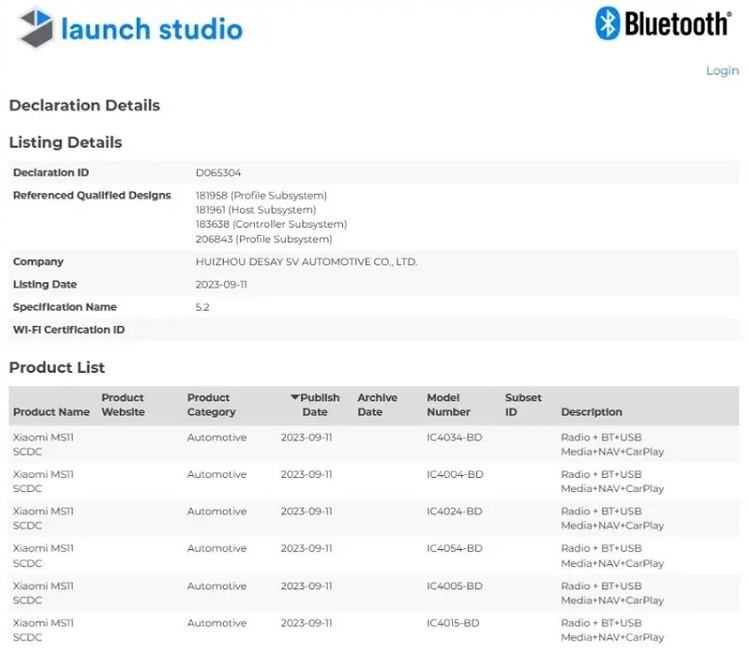Click the Referenced Qualified Designs label
Viewport: 750px width, 653px height.
92,195
